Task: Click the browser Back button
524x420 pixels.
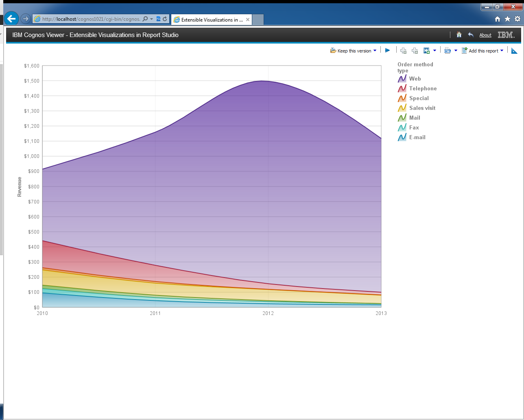Action: (11, 19)
